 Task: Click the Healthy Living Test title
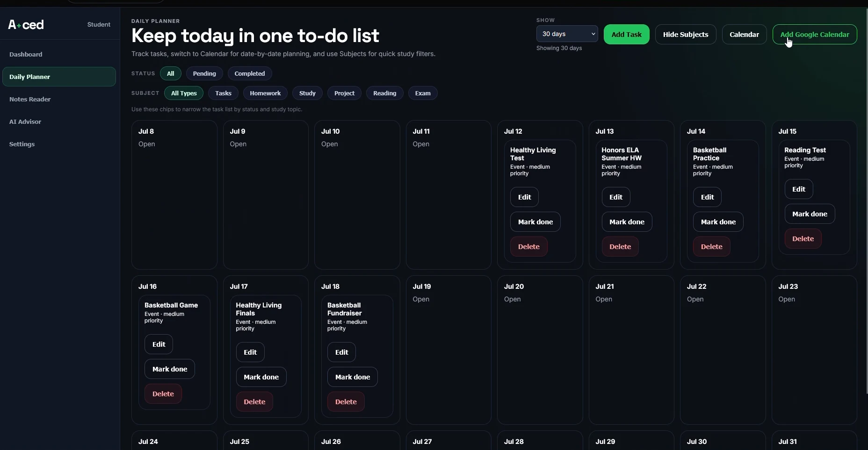tap(533, 154)
